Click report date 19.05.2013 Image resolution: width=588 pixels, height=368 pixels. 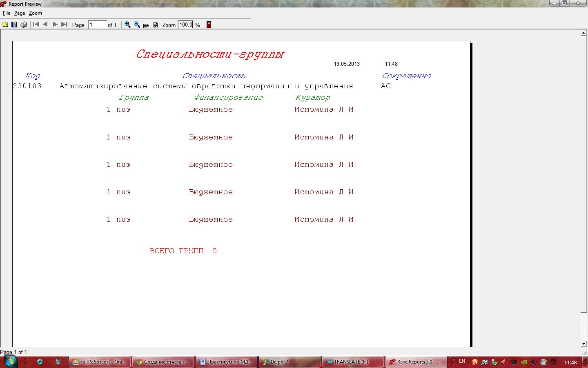347,64
